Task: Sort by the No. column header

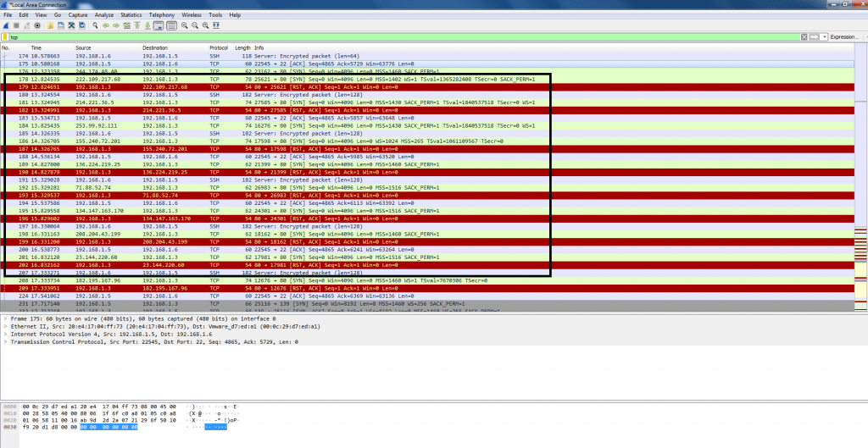Action: (x=15, y=48)
